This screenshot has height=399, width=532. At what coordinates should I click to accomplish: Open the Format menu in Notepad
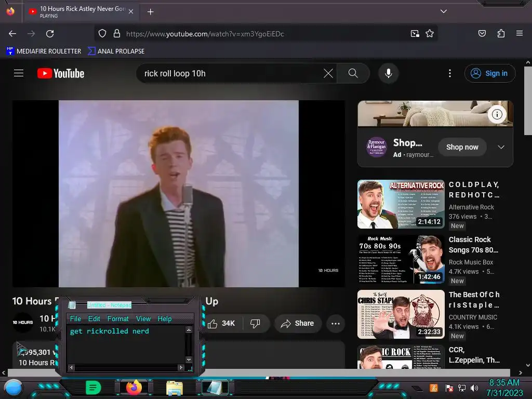pyautogui.click(x=118, y=318)
